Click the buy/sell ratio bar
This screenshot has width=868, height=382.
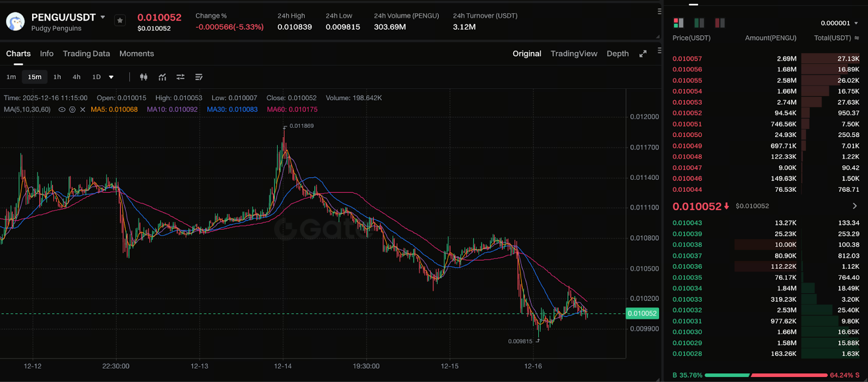766,375
